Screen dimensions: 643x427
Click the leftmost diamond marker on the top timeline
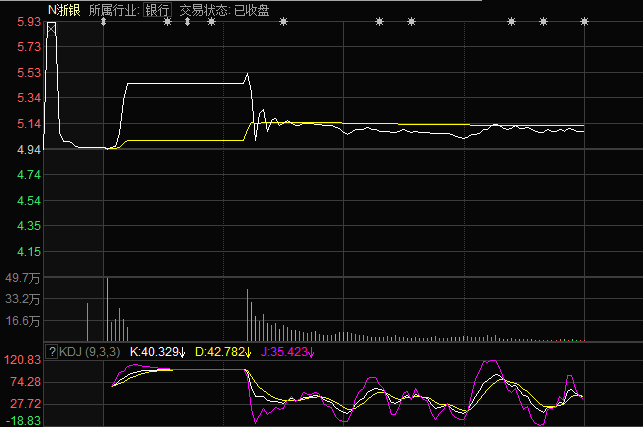pyautogui.click(x=103, y=22)
